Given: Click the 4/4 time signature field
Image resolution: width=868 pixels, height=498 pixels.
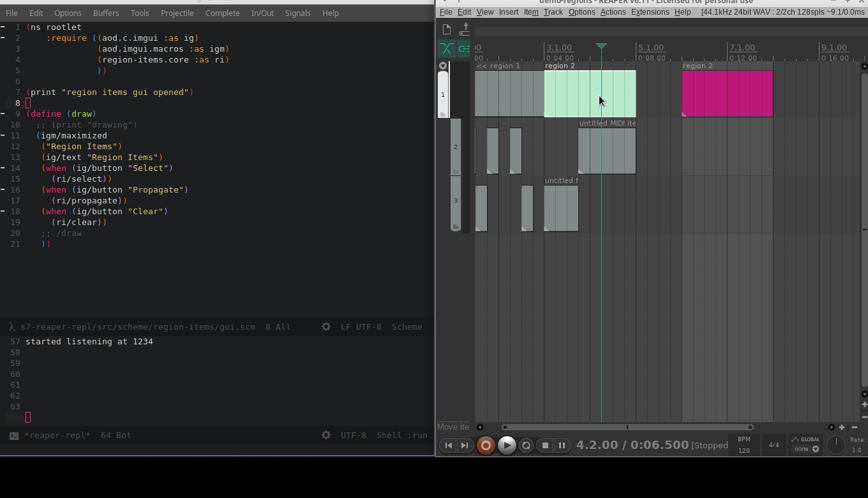Looking at the screenshot, I should pyautogui.click(x=774, y=445).
